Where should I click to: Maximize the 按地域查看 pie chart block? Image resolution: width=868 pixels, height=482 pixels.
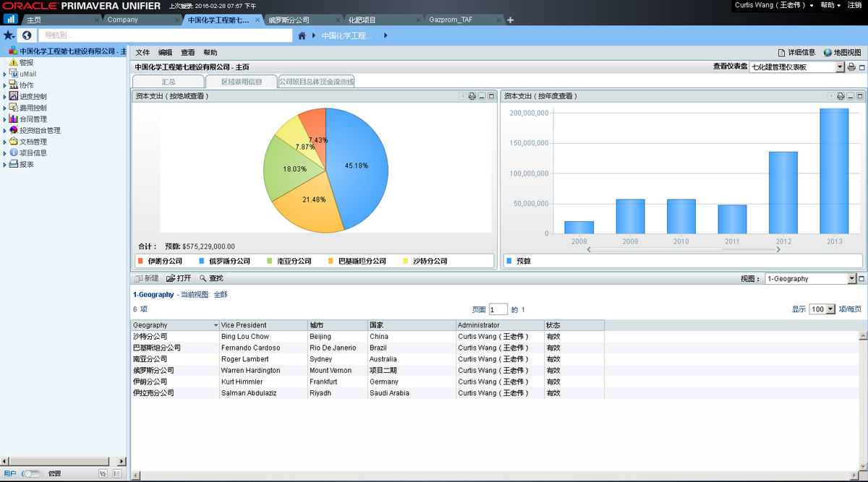pos(491,96)
